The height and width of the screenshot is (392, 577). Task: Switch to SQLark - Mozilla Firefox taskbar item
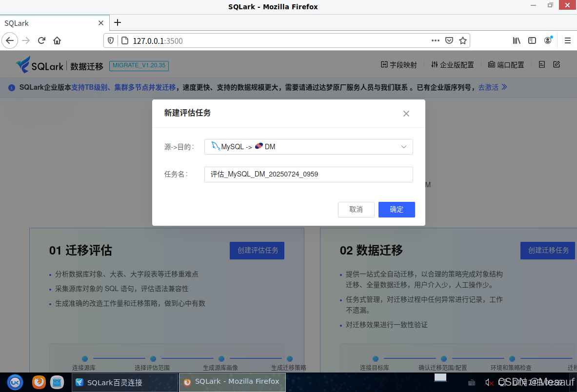[233, 382]
